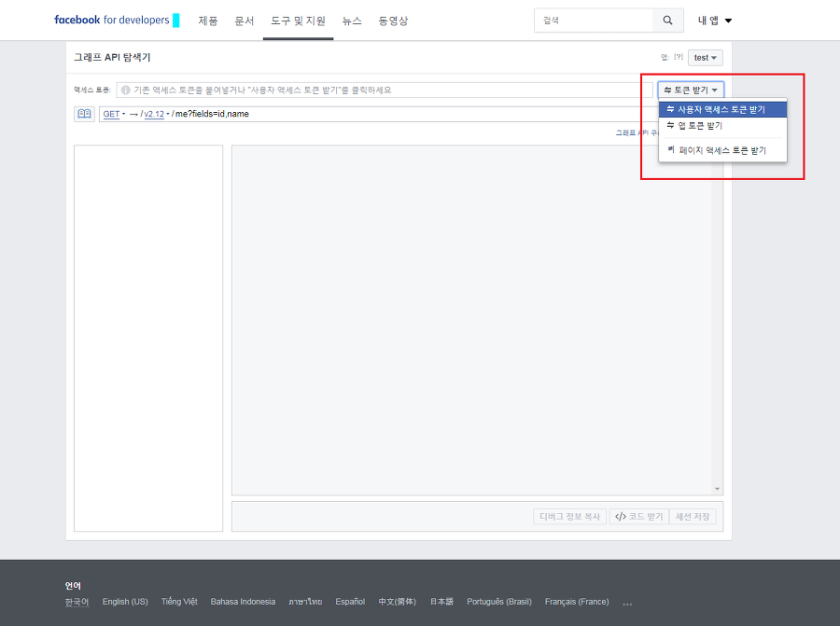The image size is (840, 626).
Task: Select 한국어 language link
Action: [77, 602]
